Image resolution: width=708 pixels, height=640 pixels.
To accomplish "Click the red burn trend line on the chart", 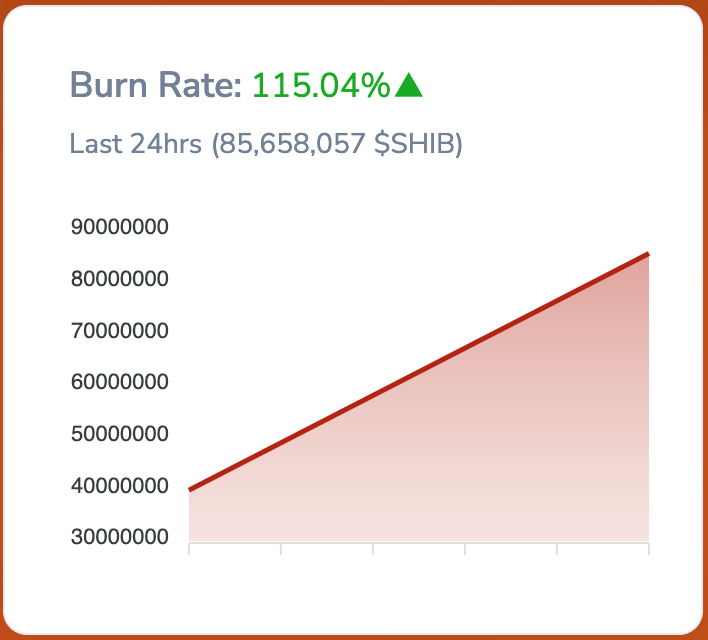I will coord(419,372).
